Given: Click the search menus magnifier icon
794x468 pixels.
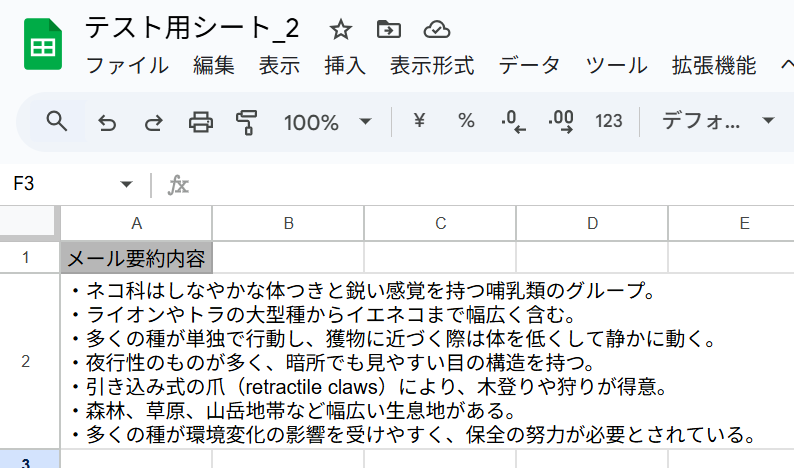Looking at the screenshot, I should [x=56, y=122].
